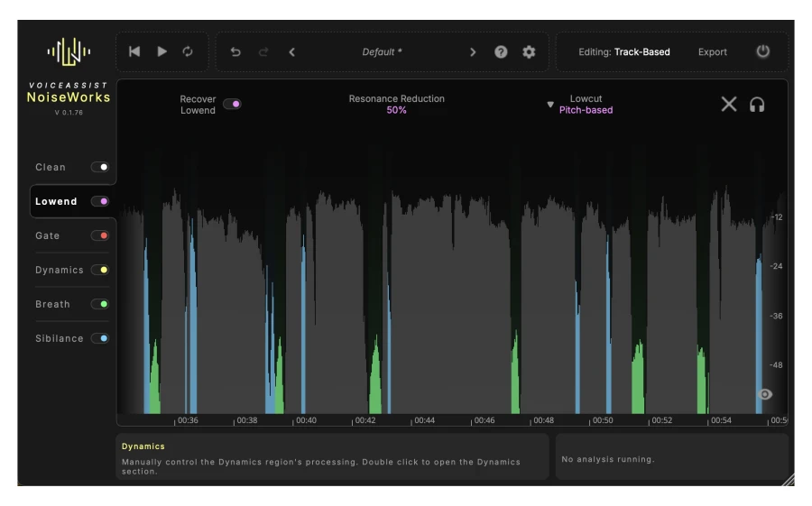
Task: Toggle the Dynamics module switch
Action: pyautogui.click(x=99, y=270)
